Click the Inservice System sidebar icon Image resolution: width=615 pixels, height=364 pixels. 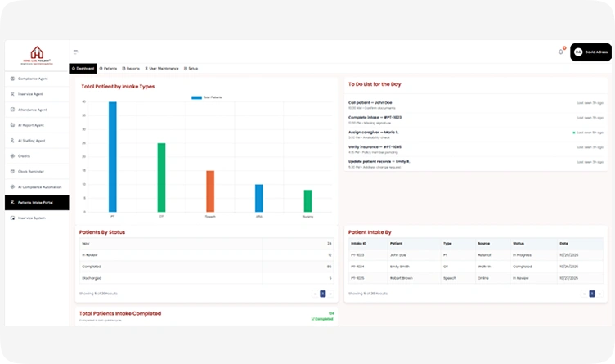12,218
